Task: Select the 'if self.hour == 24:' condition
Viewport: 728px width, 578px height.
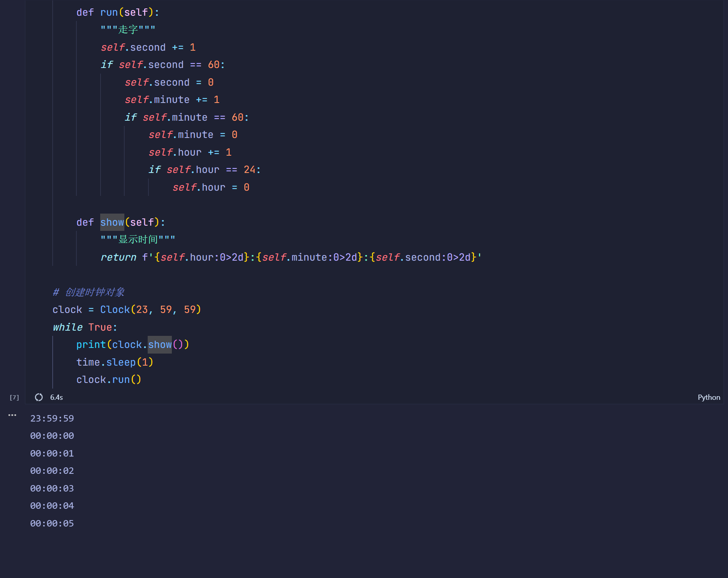Action: [x=204, y=169]
